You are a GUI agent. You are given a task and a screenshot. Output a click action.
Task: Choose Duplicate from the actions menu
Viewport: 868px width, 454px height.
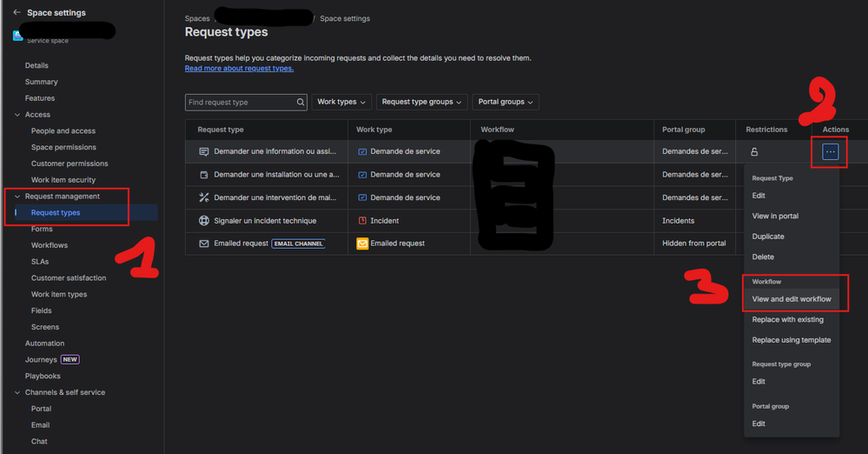(768, 237)
